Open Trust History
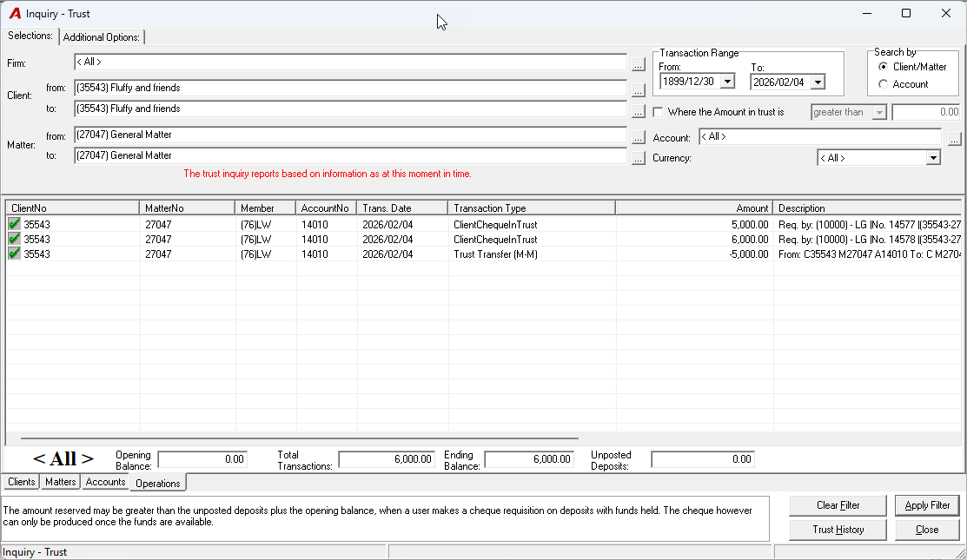The height and width of the screenshot is (560, 967). coord(838,530)
